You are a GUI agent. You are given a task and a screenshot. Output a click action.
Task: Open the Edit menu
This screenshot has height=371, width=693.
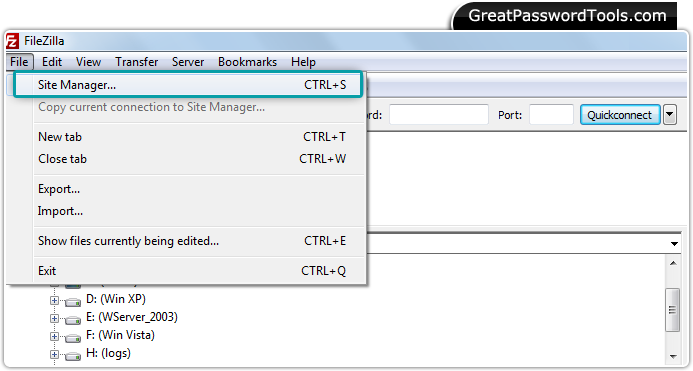coord(52,62)
